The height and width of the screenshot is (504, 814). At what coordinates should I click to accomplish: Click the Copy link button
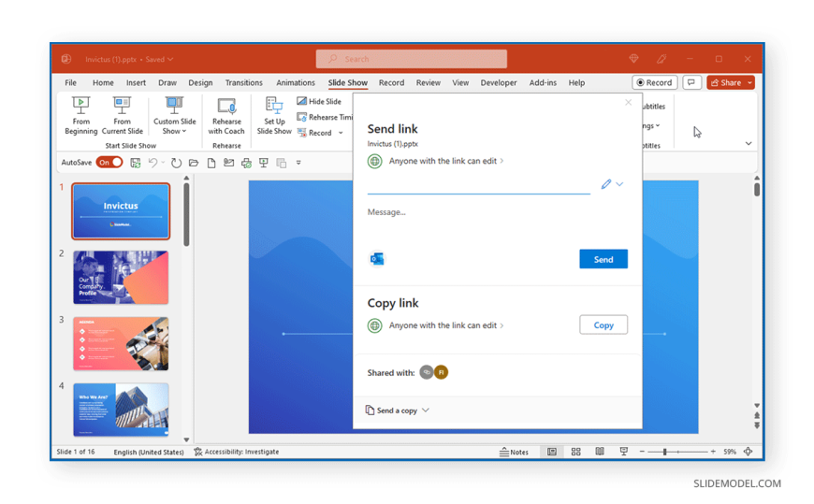tap(603, 324)
